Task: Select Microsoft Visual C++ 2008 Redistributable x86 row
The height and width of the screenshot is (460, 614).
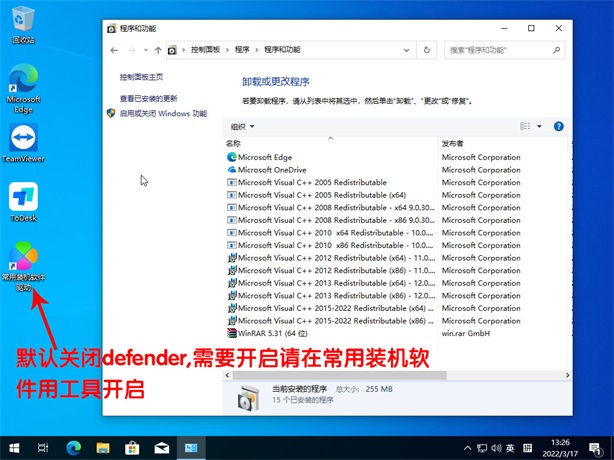Action: pos(331,220)
